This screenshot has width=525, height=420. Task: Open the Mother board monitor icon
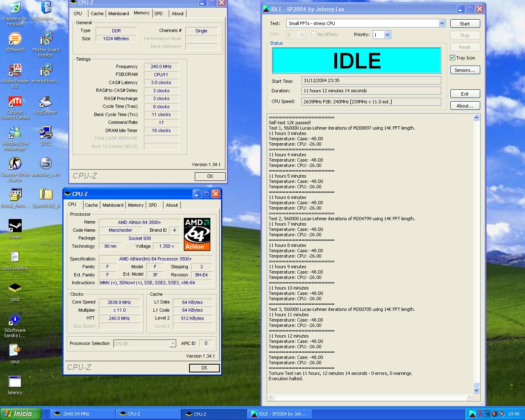coord(46,39)
